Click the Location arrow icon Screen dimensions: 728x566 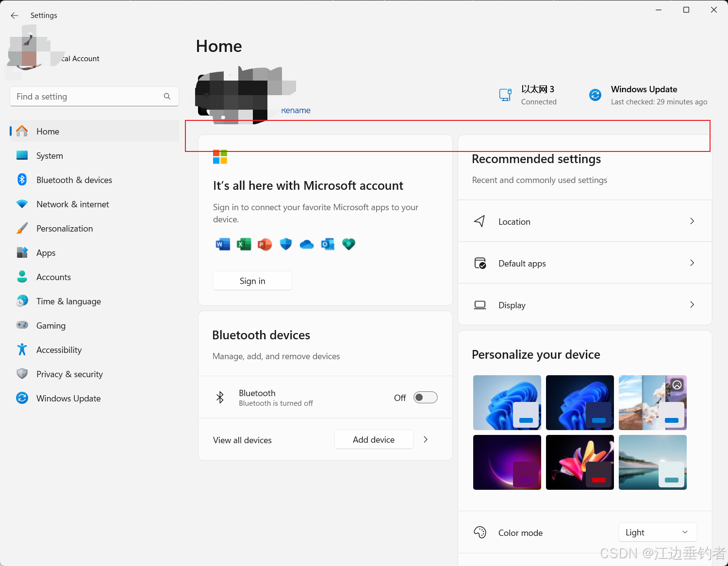pyautogui.click(x=480, y=221)
